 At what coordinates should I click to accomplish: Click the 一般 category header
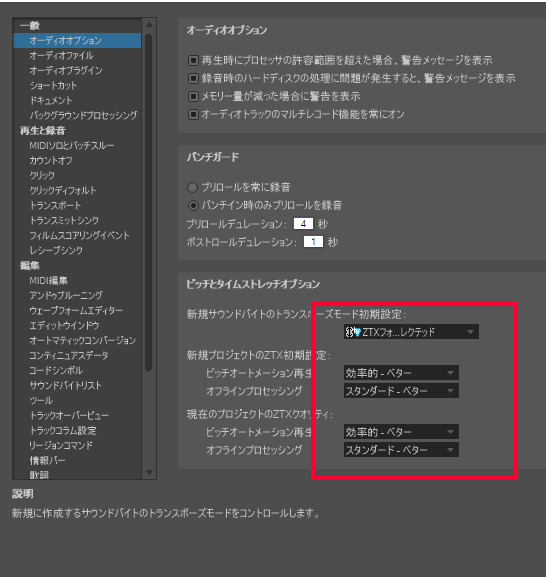click(30, 26)
